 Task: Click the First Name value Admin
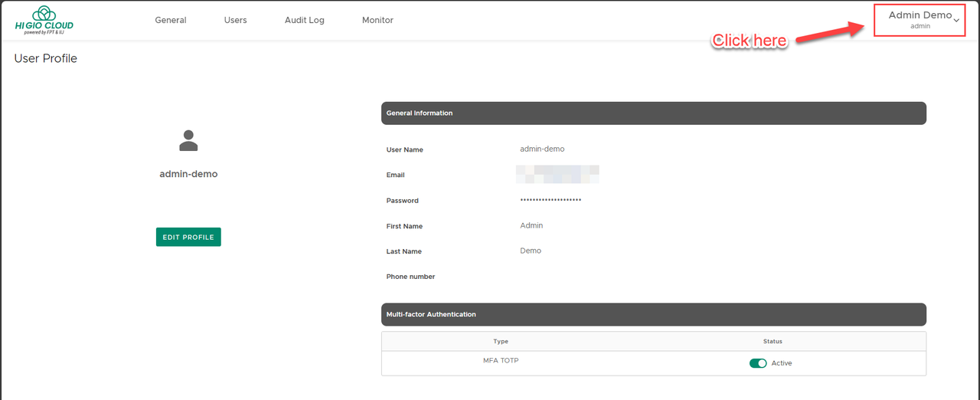[531, 225]
